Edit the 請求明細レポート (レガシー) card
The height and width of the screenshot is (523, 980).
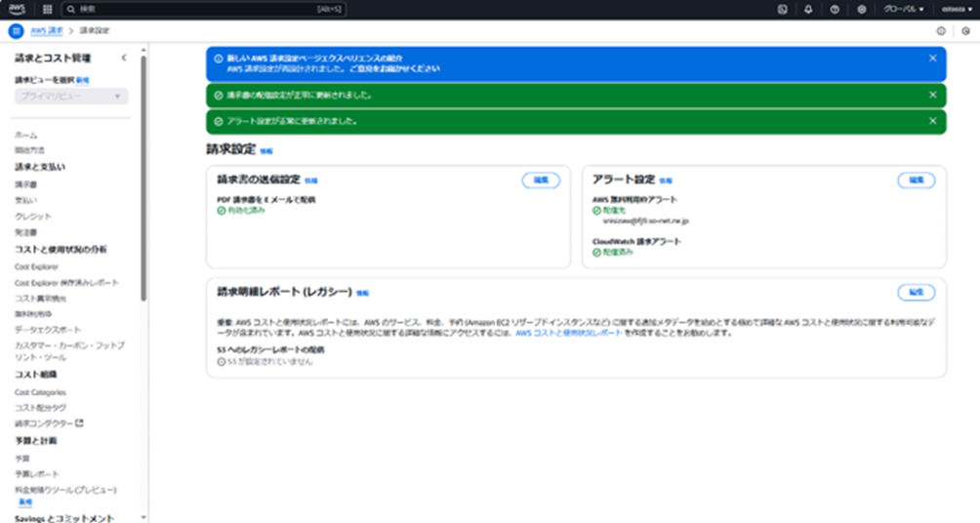[917, 292]
